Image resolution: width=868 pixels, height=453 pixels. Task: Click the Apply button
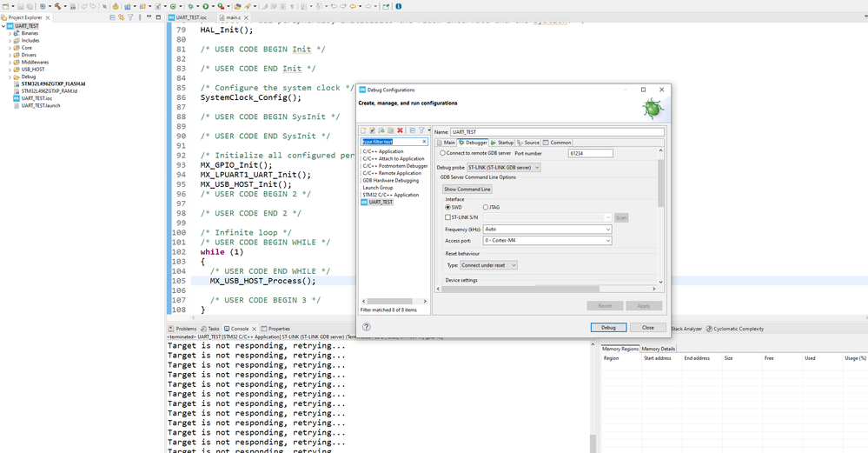point(644,306)
